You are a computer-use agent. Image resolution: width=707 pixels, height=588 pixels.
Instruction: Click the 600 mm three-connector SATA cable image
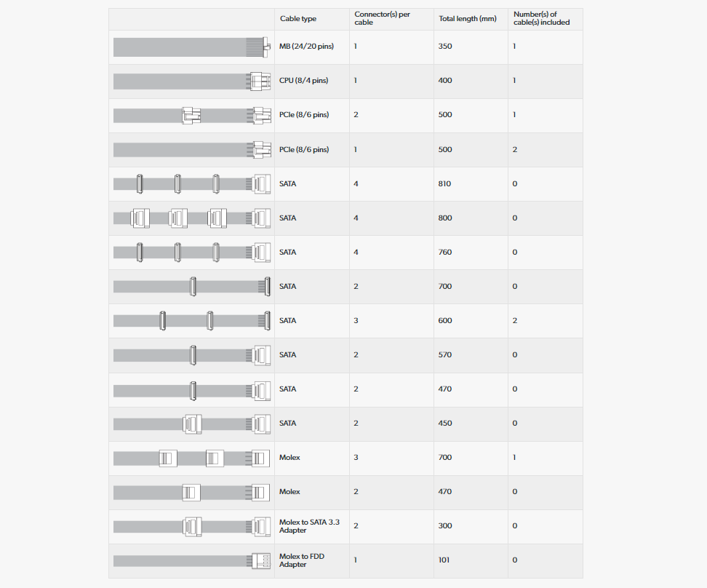192,320
